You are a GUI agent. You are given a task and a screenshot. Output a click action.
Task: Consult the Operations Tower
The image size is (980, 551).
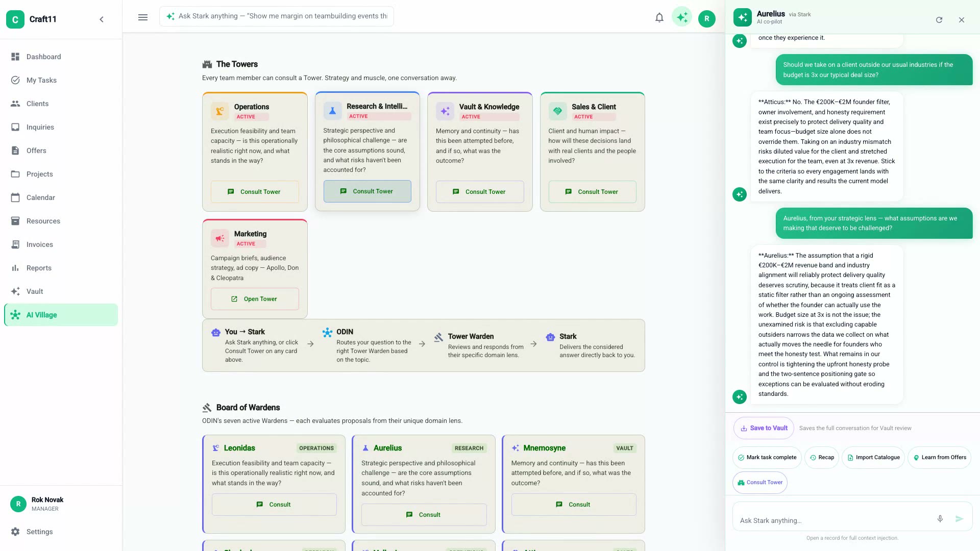[255, 192]
